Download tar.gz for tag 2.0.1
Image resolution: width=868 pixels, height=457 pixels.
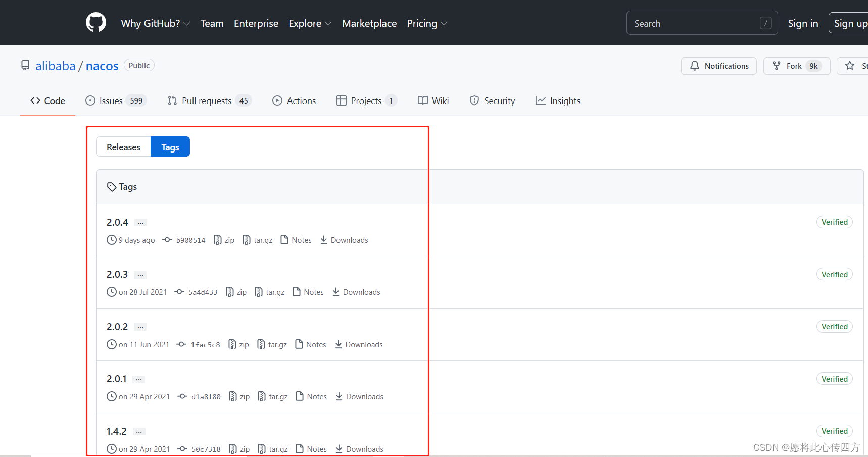(273, 397)
